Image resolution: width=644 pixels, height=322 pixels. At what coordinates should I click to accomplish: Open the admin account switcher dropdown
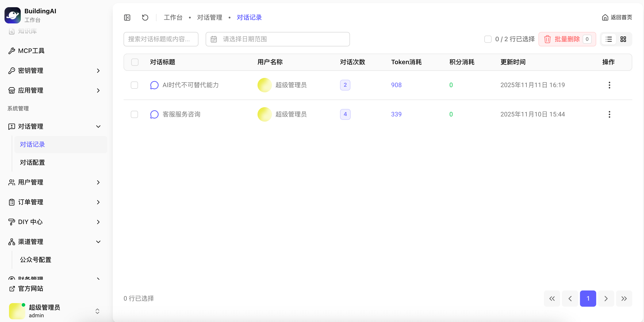97,311
